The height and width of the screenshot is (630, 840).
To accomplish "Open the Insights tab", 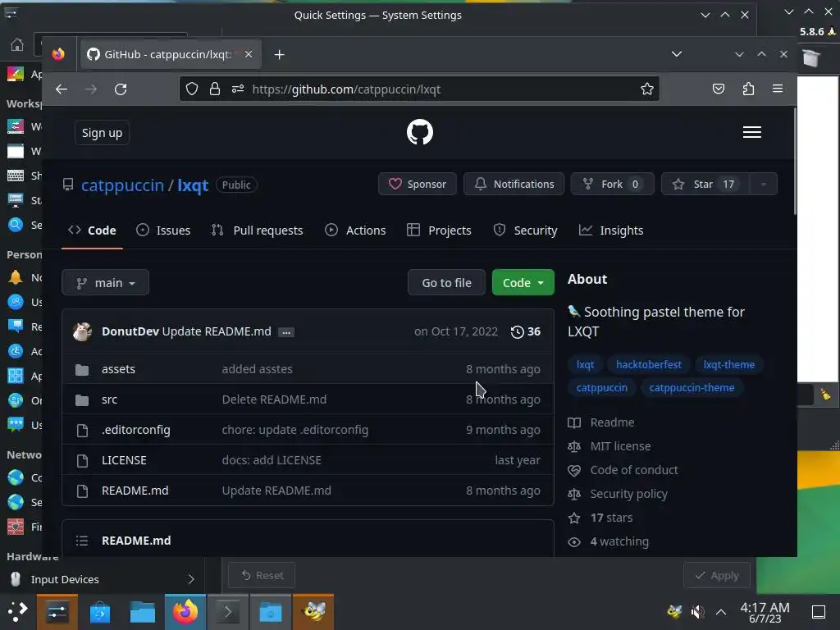I will pos(610,231).
